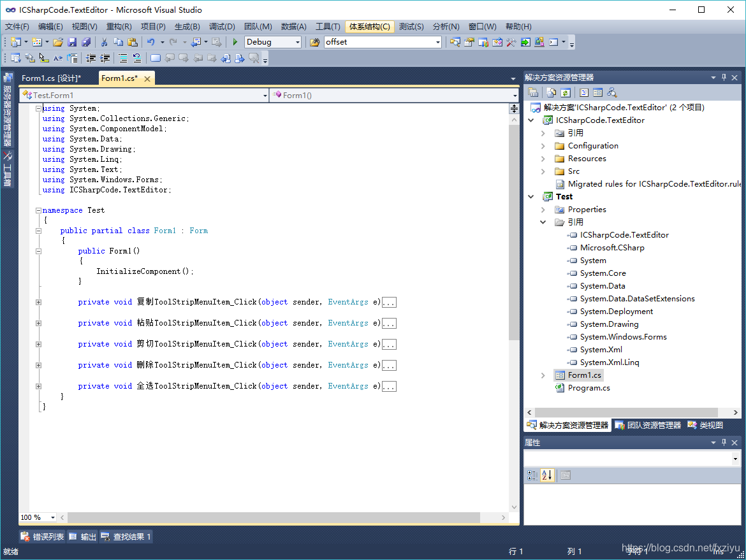
Task: Expand the Resources folder
Action: coord(543,159)
